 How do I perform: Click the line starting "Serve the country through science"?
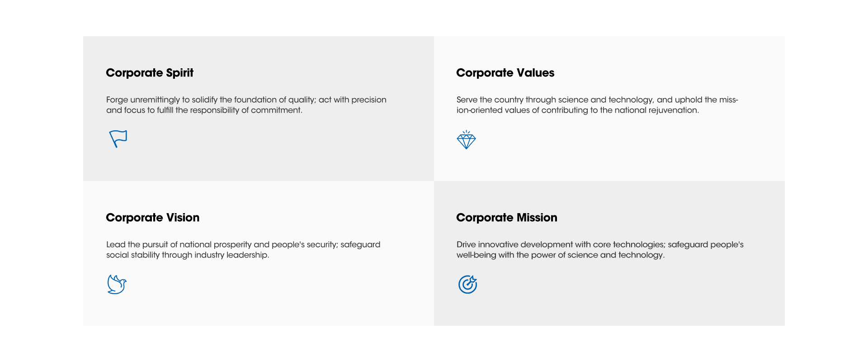point(597,100)
